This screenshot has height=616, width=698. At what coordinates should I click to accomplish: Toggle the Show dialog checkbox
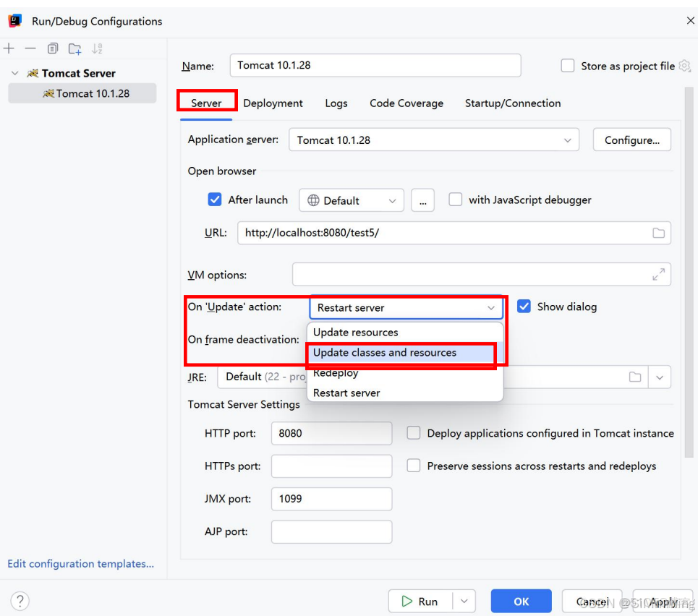click(x=524, y=307)
